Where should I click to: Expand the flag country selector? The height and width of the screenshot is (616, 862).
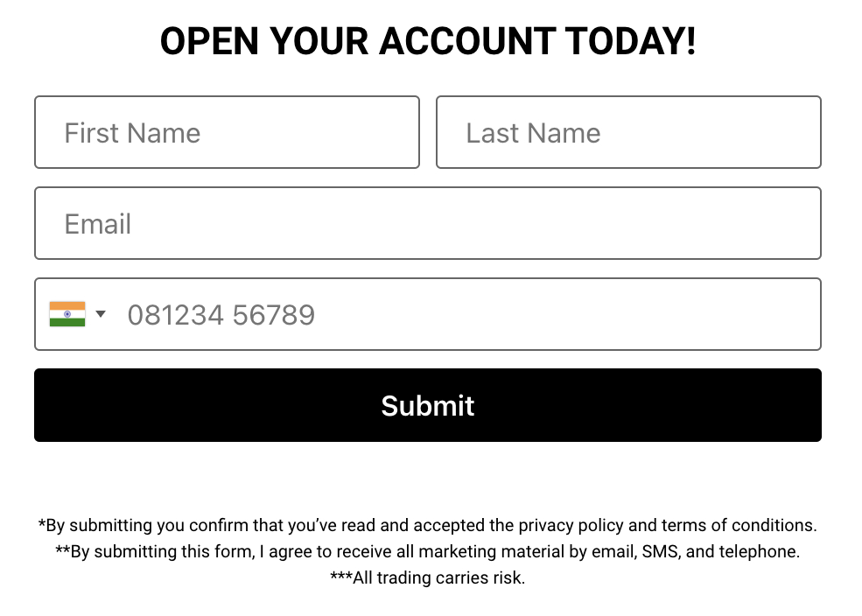click(x=78, y=314)
